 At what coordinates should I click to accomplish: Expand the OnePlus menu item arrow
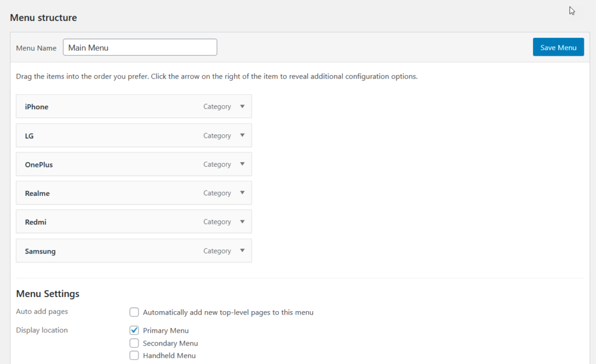(242, 164)
